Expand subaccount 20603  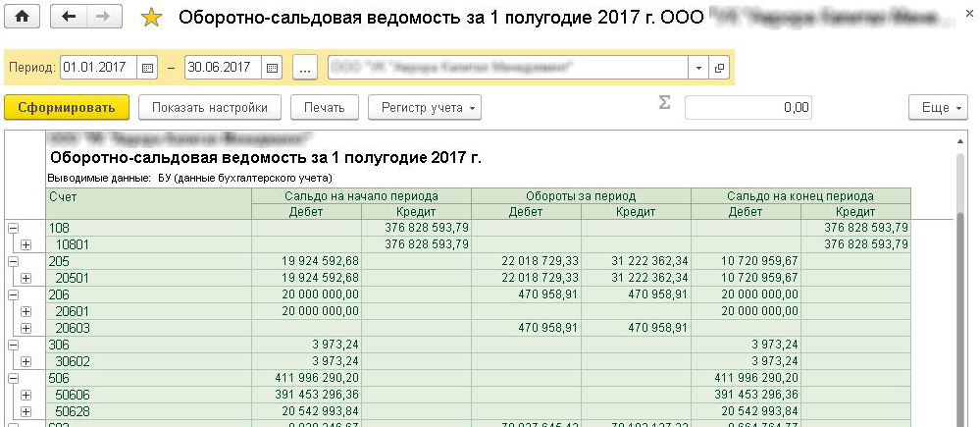coord(26,328)
